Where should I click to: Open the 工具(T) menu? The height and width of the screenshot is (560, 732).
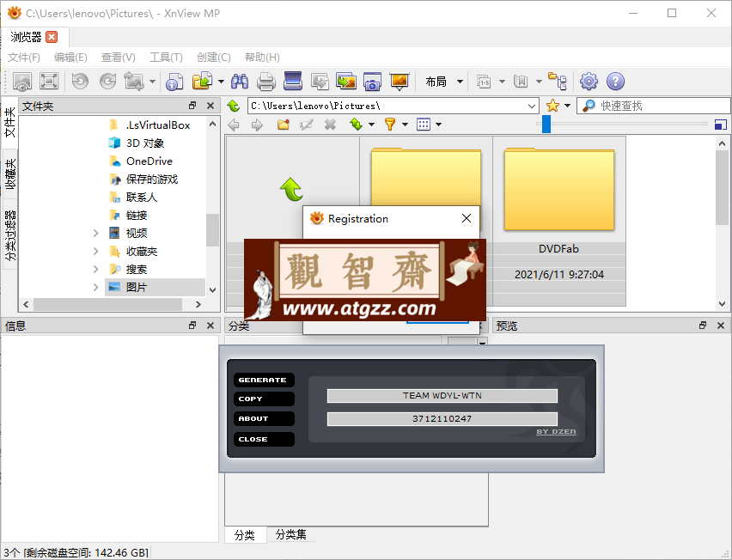(x=166, y=58)
